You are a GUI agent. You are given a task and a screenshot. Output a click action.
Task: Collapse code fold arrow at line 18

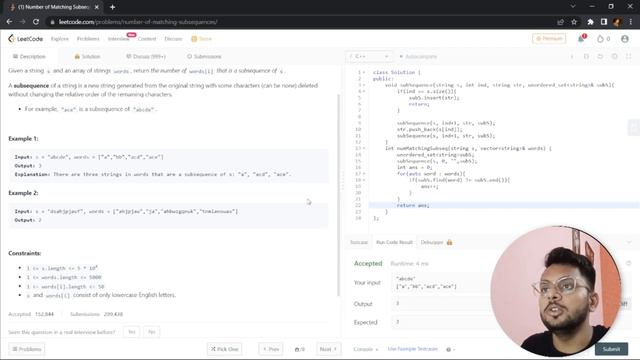tap(364, 180)
